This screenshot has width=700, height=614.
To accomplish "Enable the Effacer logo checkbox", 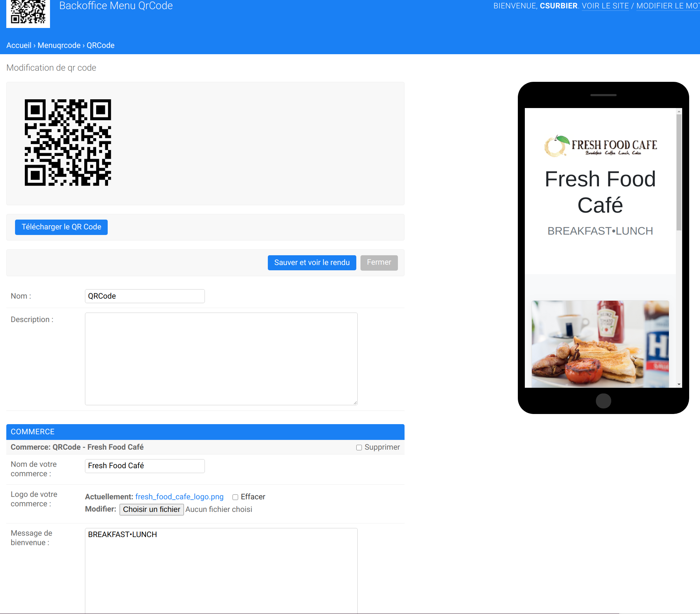I will click(235, 497).
